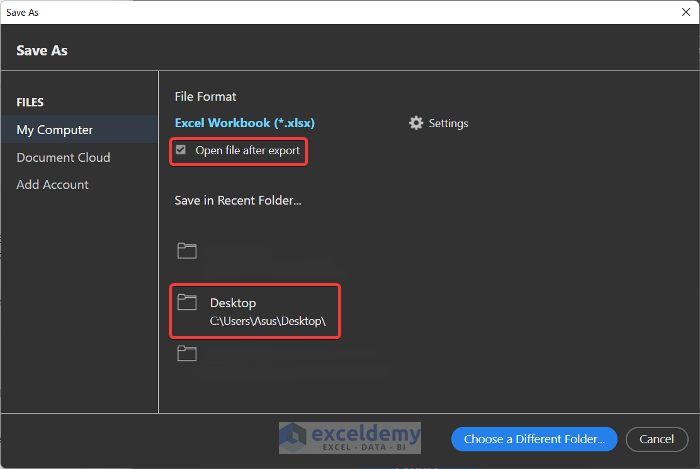Close the Save As dialog window
This screenshot has height=469, width=700.
tap(681, 12)
